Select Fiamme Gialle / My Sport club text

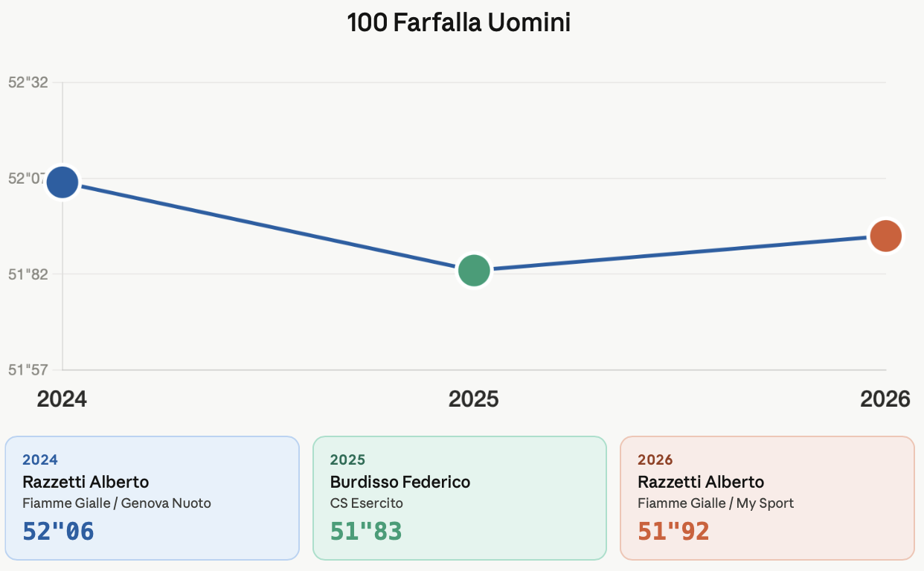716,503
